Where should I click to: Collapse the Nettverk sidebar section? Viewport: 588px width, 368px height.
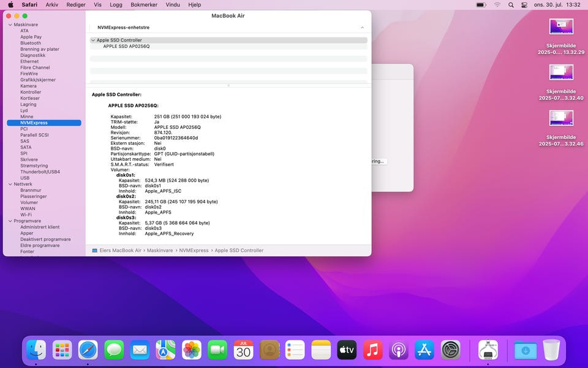[x=10, y=184]
